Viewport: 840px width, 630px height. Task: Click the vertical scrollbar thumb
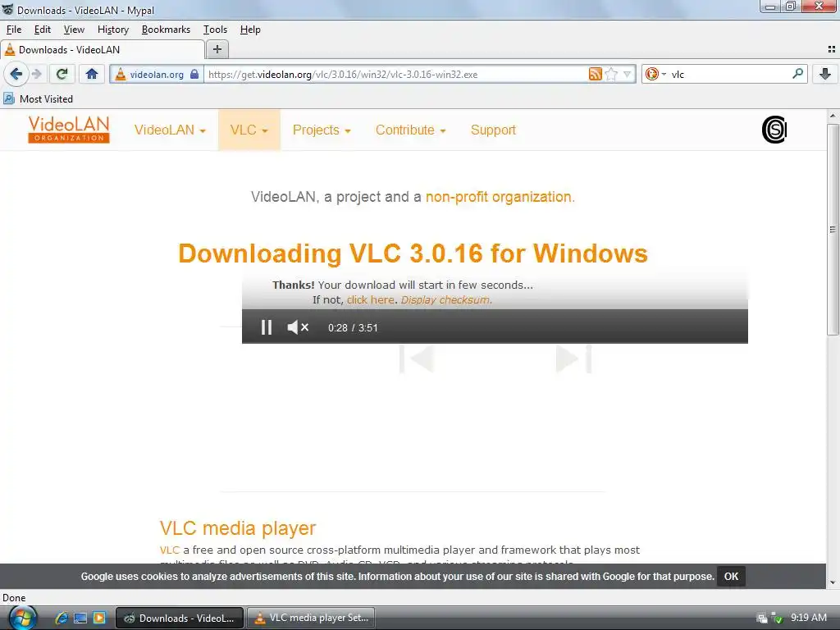[833, 230]
